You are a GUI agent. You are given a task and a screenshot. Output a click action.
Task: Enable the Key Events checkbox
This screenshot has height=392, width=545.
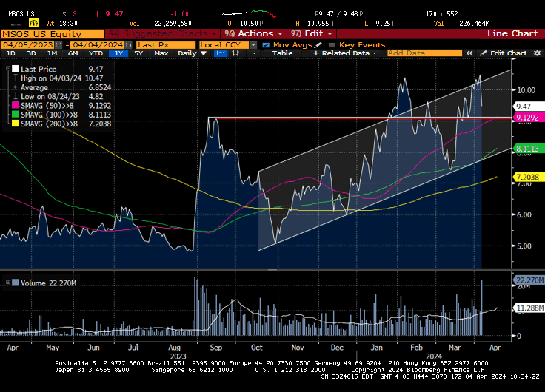click(x=332, y=45)
